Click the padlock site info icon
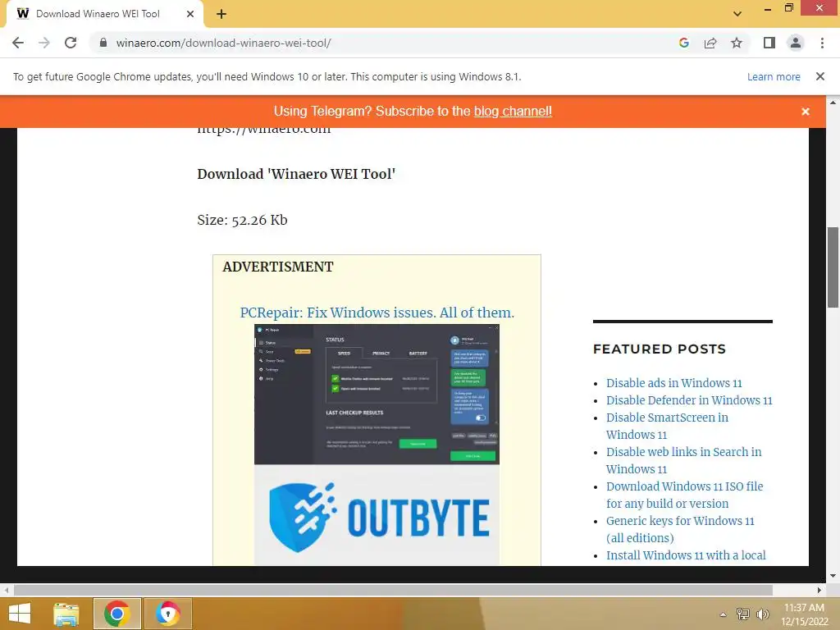 103,43
